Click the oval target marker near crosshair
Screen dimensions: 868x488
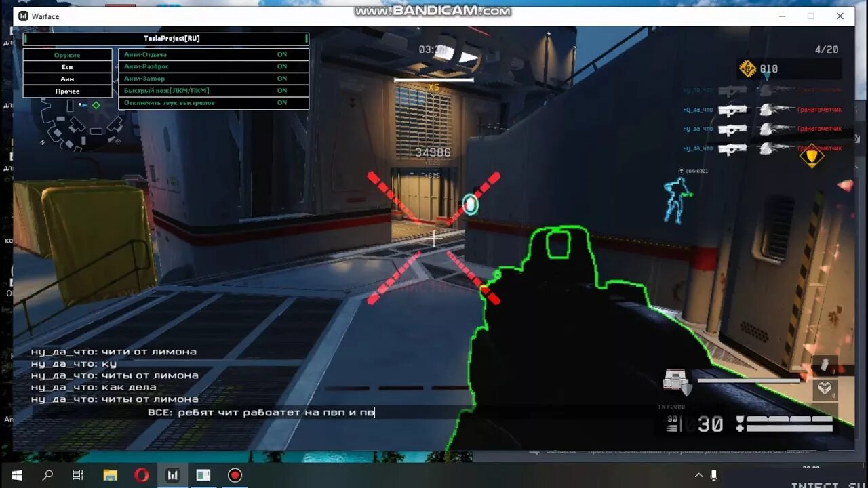(x=470, y=203)
